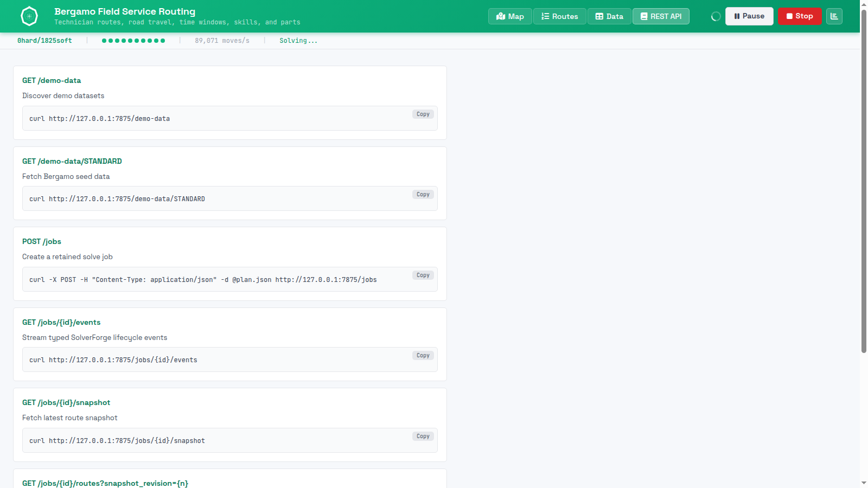Click the GET /demo-data heading
Viewport: 868px width, 488px height.
pos(52,80)
